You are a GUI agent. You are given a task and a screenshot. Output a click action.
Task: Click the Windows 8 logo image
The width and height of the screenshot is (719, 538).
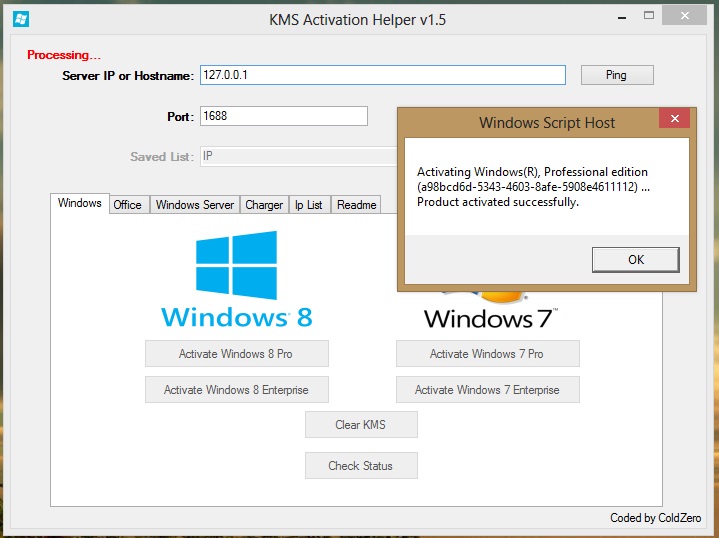tap(237, 279)
